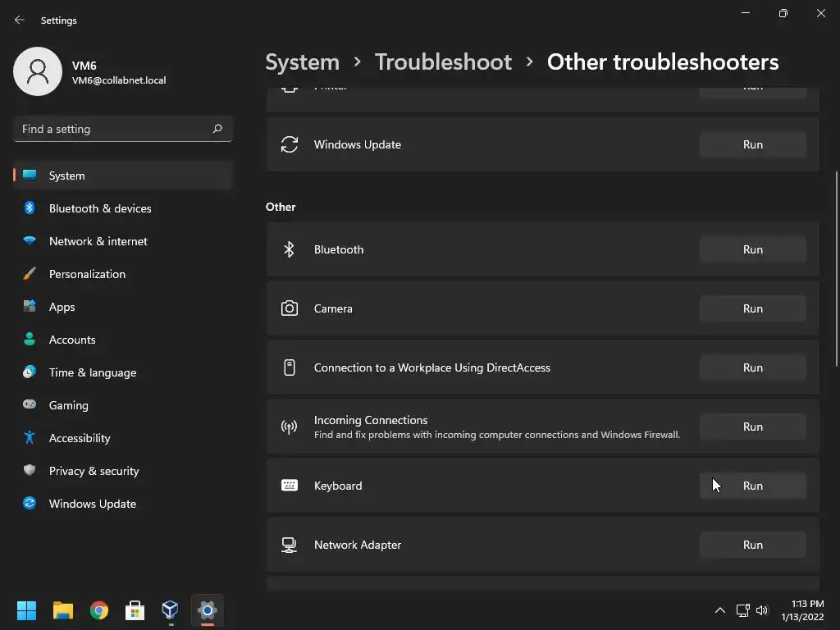
Task: Open Time & language settings
Action: point(123,372)
